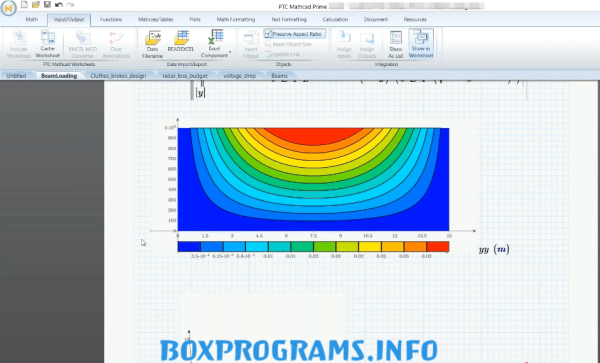The height and width of the screenshot is (363, 600).
Task: Switch to the Matrices/Tables ribbon tab
Action: click(156, 20)
